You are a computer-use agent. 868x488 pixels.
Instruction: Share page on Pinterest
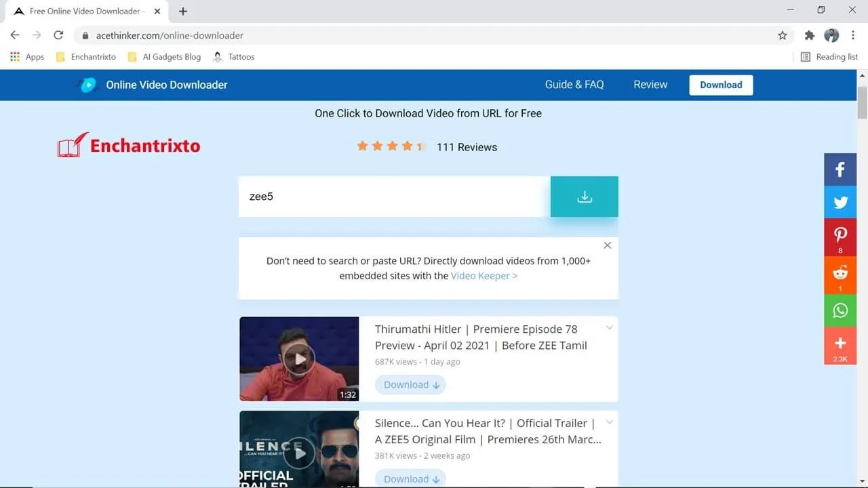click(840, 237)
